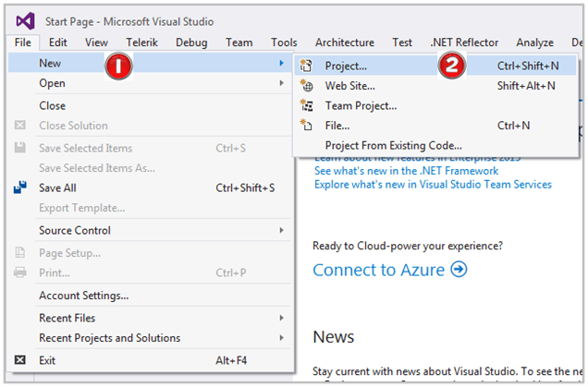
Task: Select Project From Existing Code entry
Action: pos(393,145)
